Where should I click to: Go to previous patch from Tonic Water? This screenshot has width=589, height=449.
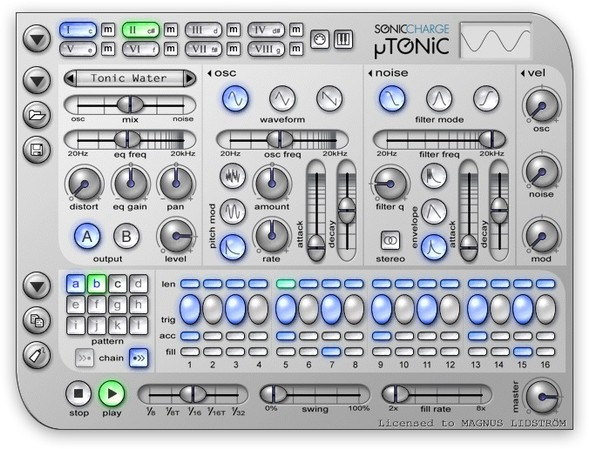70,79
